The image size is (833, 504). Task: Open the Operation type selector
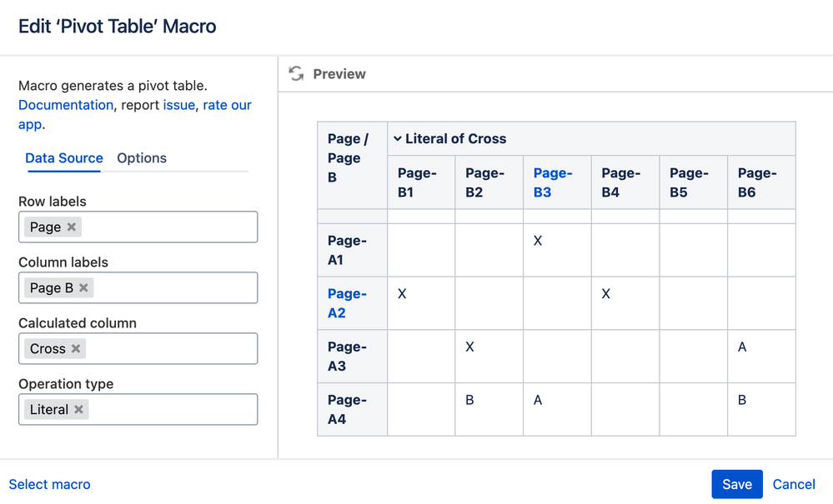coord(167,410)
